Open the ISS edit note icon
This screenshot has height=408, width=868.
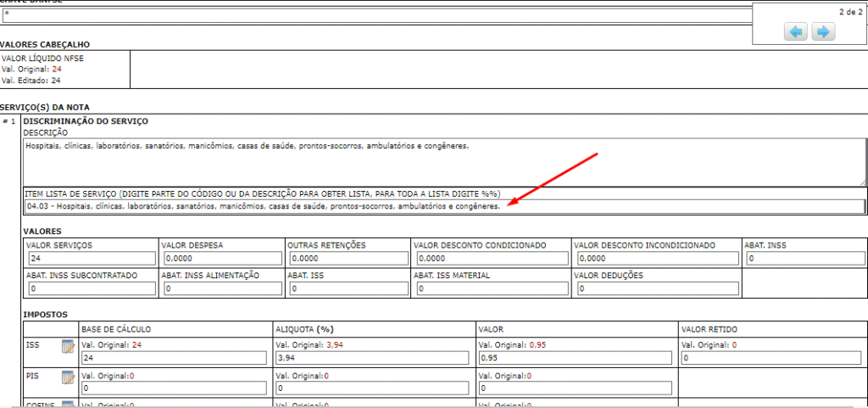pos(68,346)
